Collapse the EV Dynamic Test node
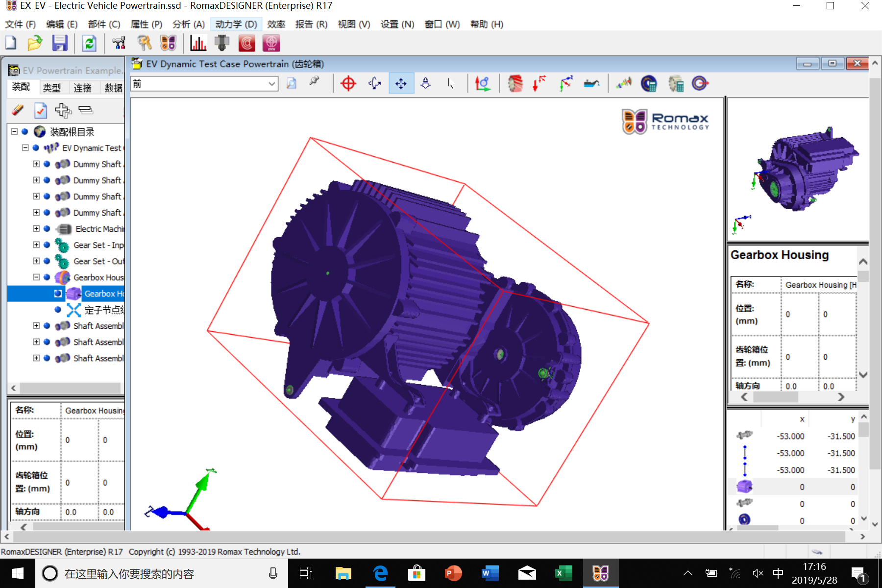The width and height of the screenshot is (882, 588). pyautogui.click(x=25, y=148)
